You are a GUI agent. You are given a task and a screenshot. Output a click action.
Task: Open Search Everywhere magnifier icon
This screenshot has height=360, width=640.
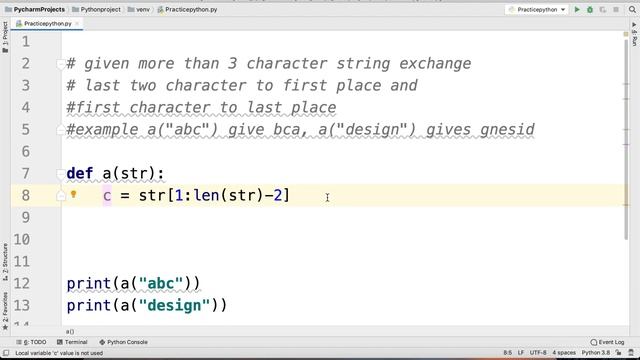tap(632, 9)
